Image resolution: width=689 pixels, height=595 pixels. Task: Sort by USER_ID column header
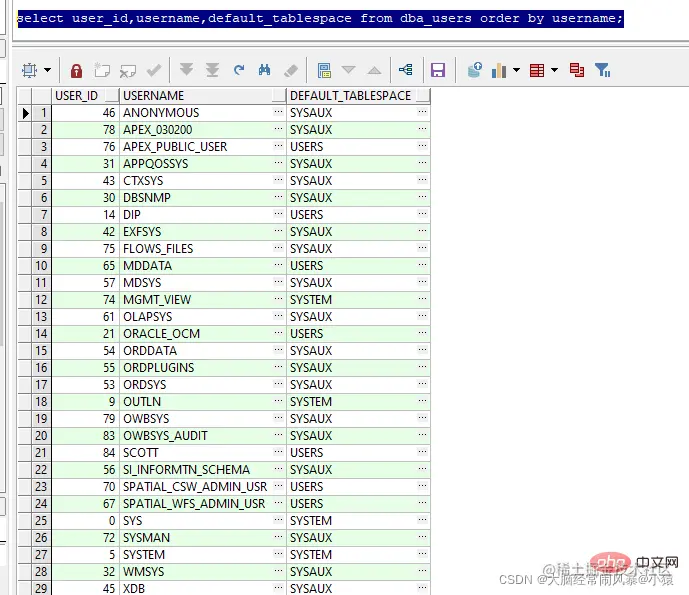85,96
